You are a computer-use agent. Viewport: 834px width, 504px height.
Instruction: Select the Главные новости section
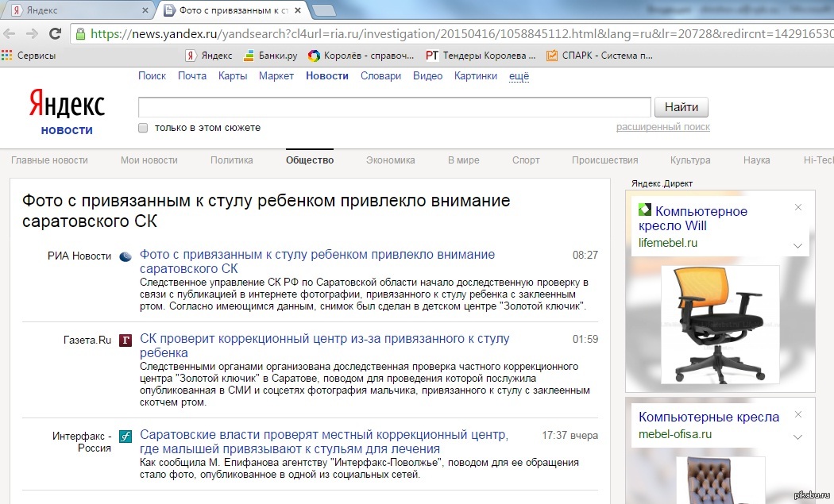point(49,160)
